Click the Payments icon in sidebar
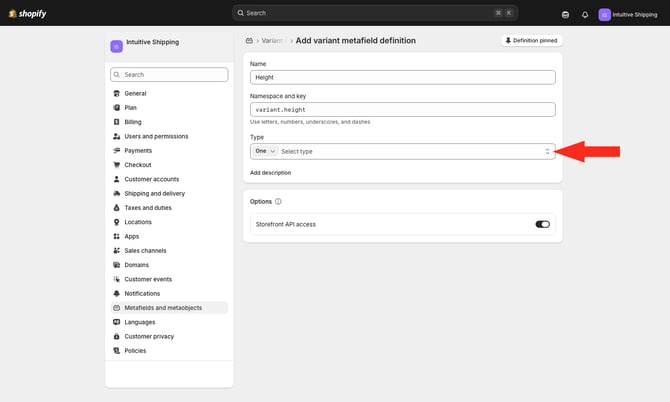This screenshot has height=402, width=670. click(x=116, y=151)
